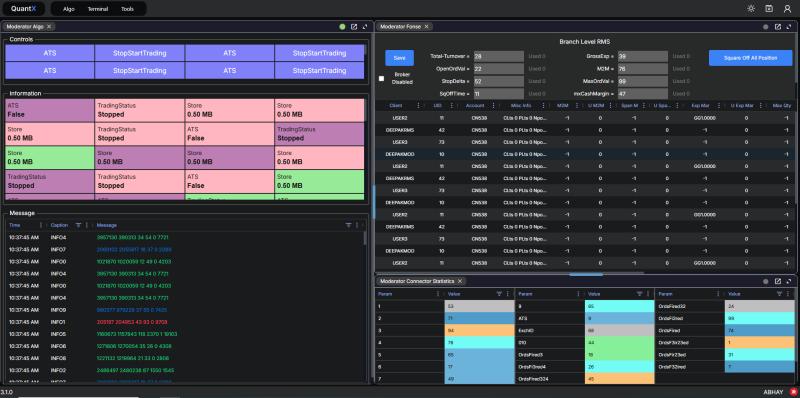
Task: Select the INFO2 message row
Action: [x=185, y=370]
